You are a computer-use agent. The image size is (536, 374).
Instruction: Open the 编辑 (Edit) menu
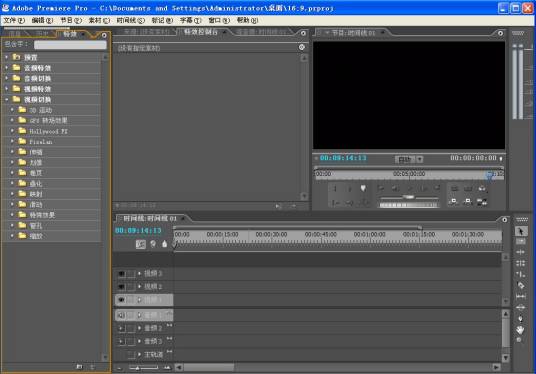(x=42, y=21)
